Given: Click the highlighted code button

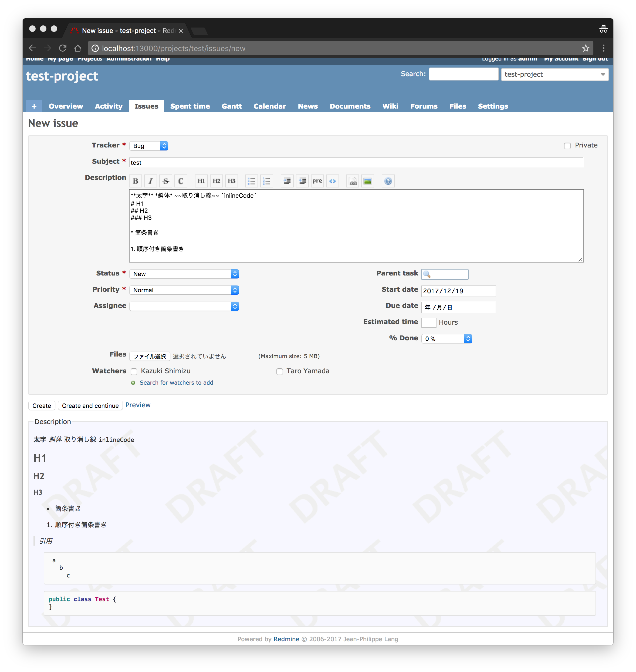Looking at the screenshot, I should point(333,181).
